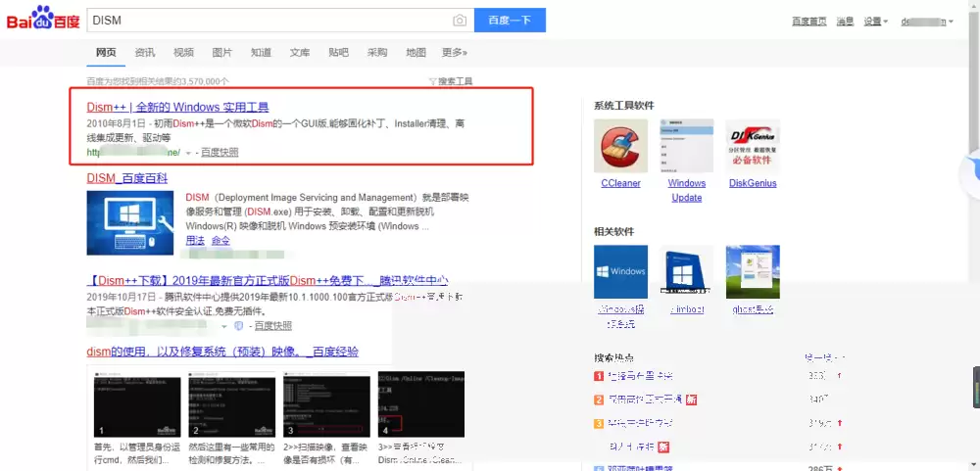Image resolution: width=980 pixels, height=471 pixels.
Task: Switch to the 图片 tab
Action: click(222, 53)
